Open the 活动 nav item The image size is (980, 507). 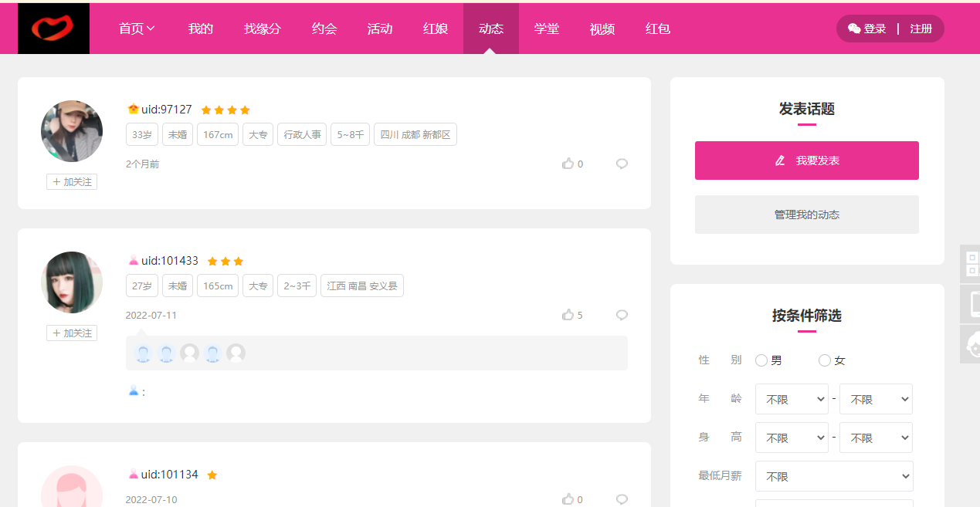pyautogui.click(x=380, y=29)
